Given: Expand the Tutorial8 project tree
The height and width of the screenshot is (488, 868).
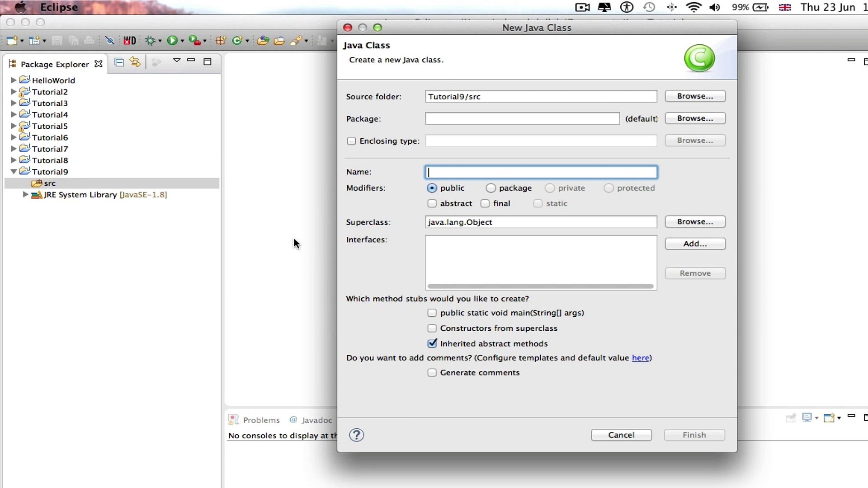Looking at the screenshot, I should [14, 160].
